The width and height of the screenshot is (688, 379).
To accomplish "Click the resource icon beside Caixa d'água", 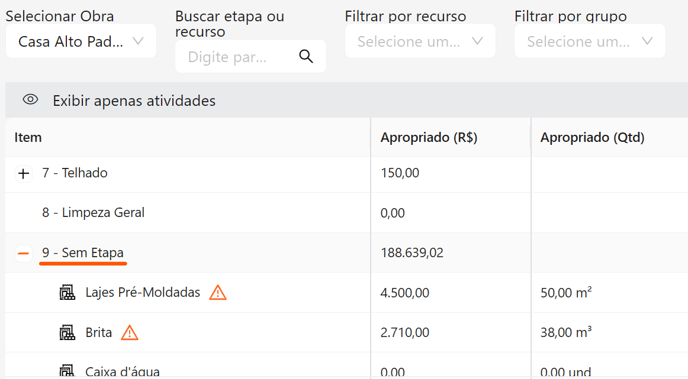I will coord(67,371).
